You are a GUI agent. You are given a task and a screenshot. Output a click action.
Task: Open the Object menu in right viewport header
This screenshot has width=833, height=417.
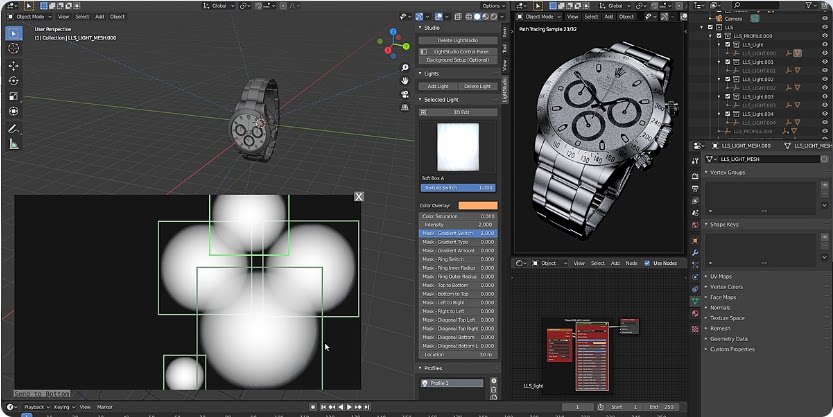[x=626, y=16]
